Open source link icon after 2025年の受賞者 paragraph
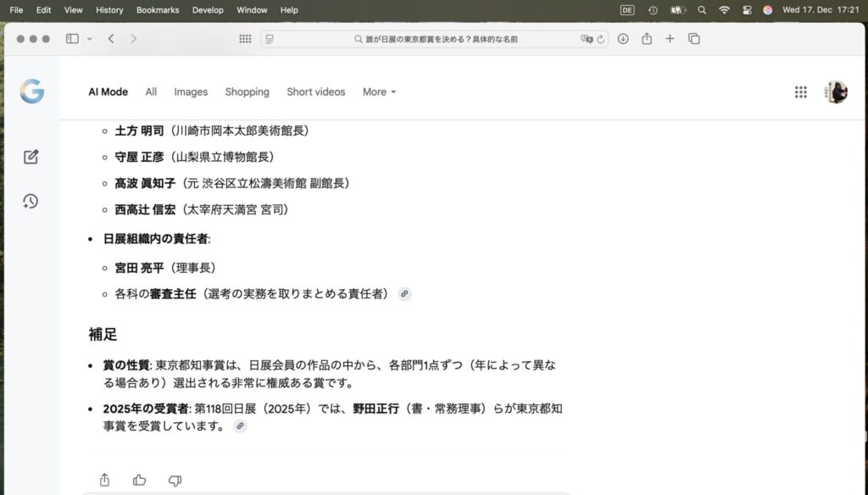 click(240, 426)
